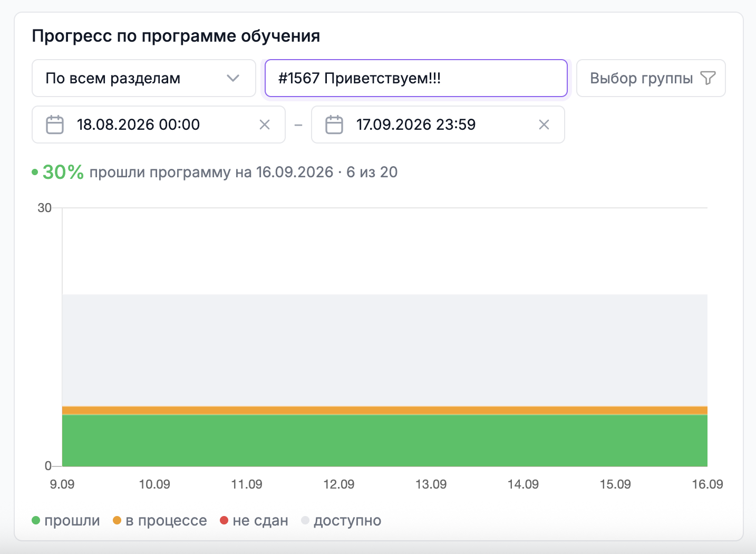Click the '12.09' axis date label

(x=339, y=484)
